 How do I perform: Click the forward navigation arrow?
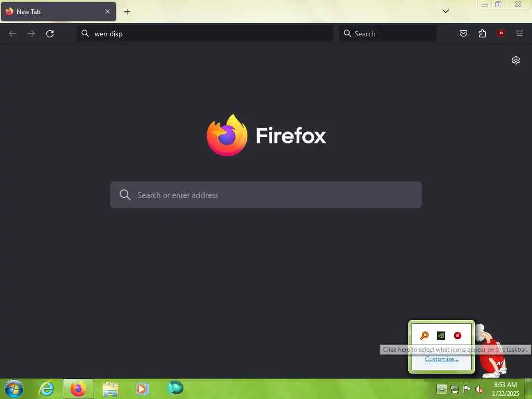click(x=31, y=34)
